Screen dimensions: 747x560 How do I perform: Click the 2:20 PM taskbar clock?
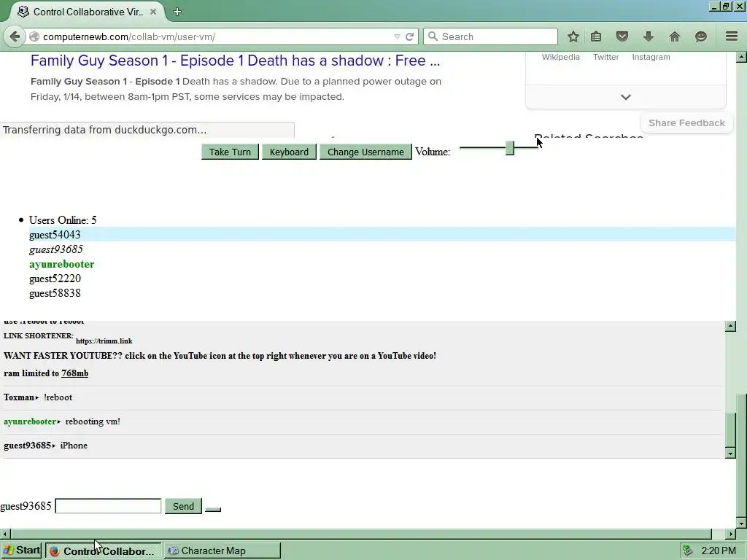click(x=719, y=551)
